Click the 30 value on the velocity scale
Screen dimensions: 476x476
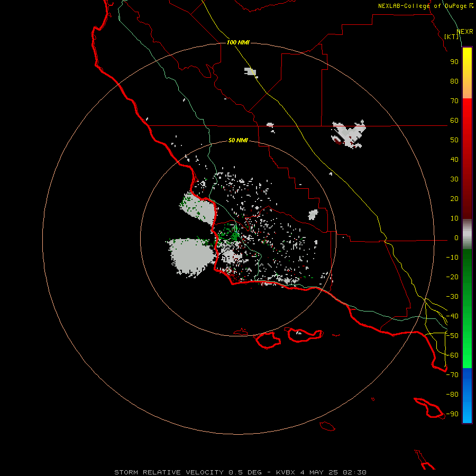(454, 179)
